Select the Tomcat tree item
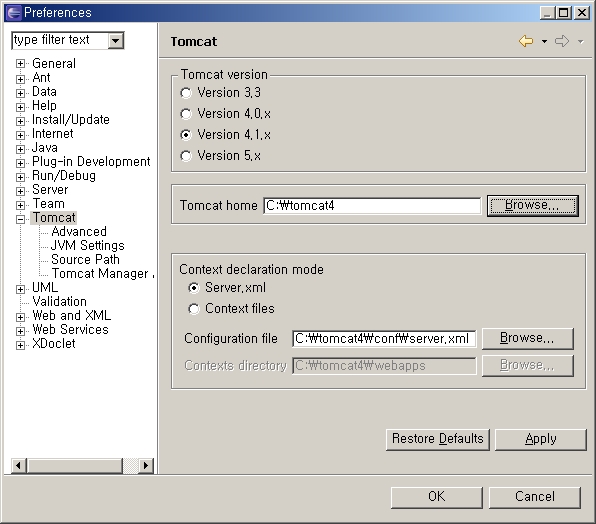Screen dimensions: 596x524 54,218
